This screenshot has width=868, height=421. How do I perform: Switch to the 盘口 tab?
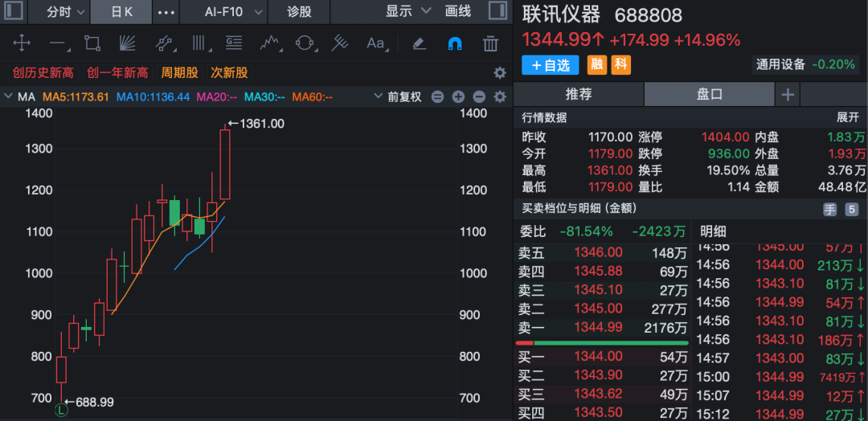(709, 95)
